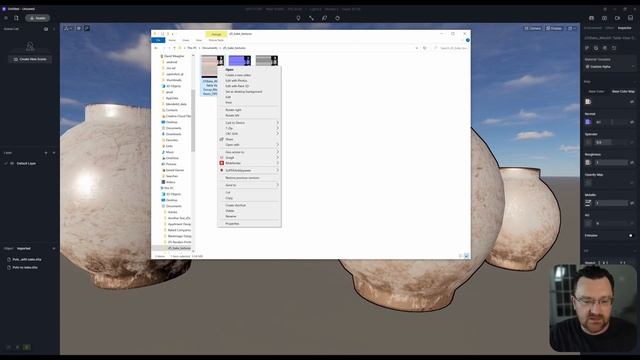Switch to the Base Color Map tab
The image size is (640, 360).
pos(623,91)
